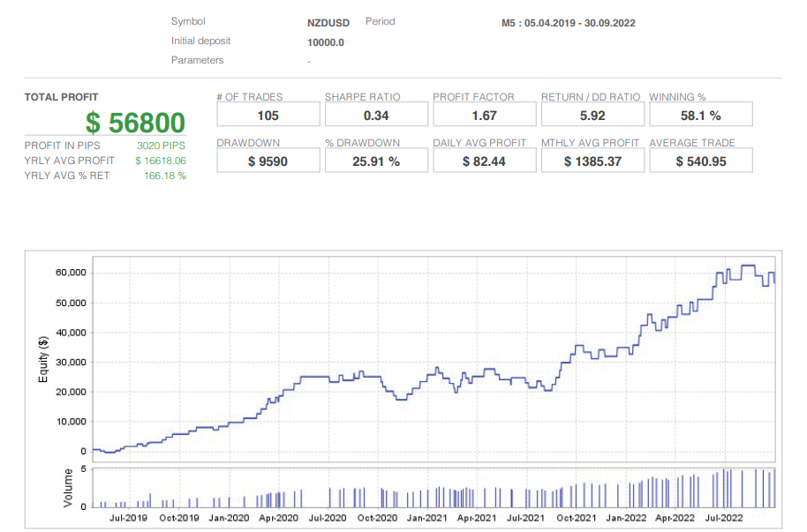
Task: Click the AVERAGE TRADE value $ 540.95
Action: [700, 160]
